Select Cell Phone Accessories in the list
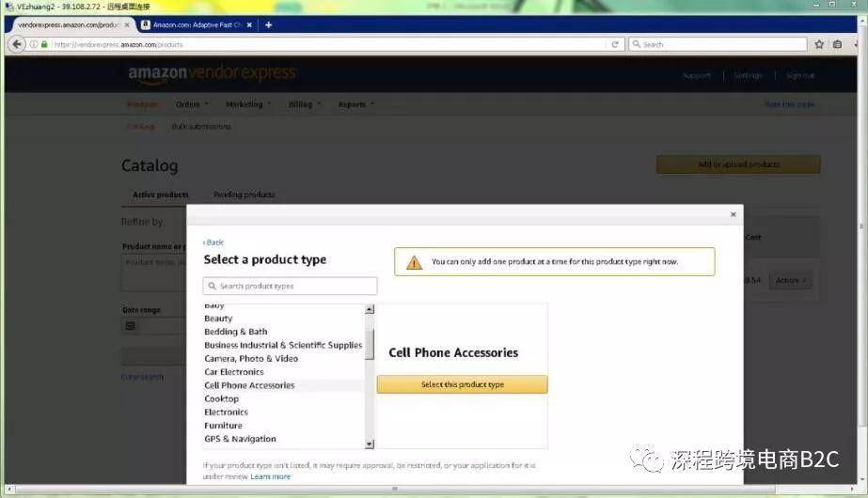 point(249,385)
